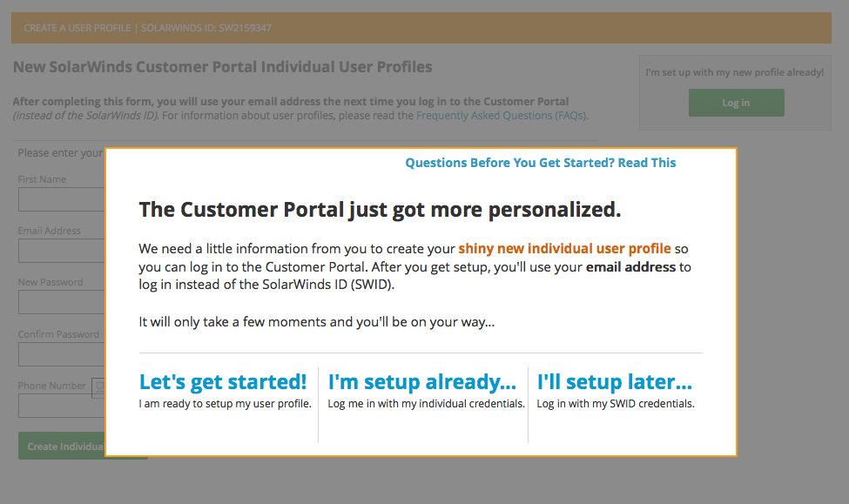Viewport: 849px width, 504px height.
Task: Choose Let's get started! option
Action: click(x=223, y=381)
